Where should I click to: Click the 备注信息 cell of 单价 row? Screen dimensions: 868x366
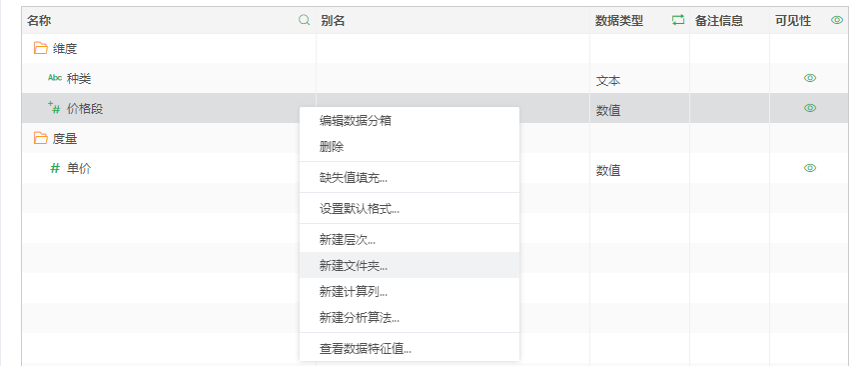[x=729, y=168]
